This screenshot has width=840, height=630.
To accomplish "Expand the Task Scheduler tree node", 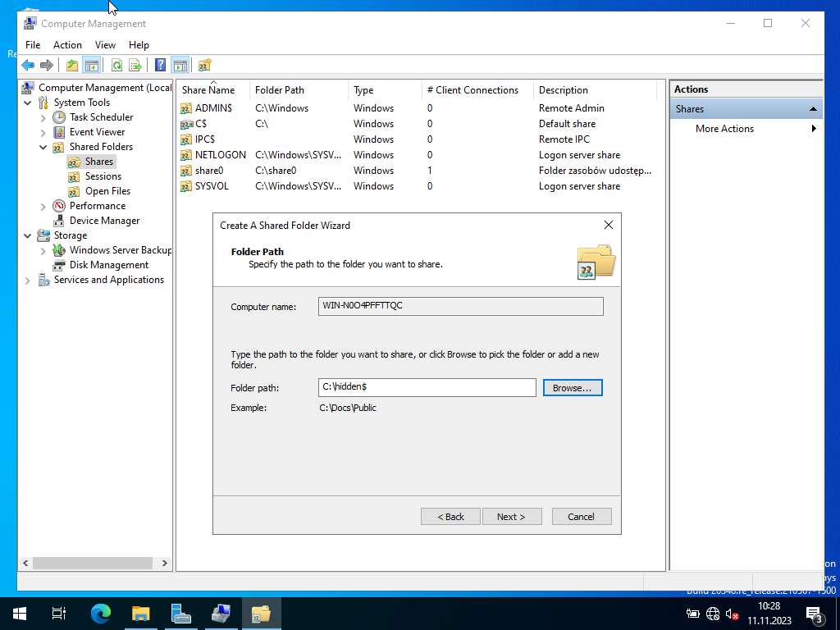I will tap(43, 117).
